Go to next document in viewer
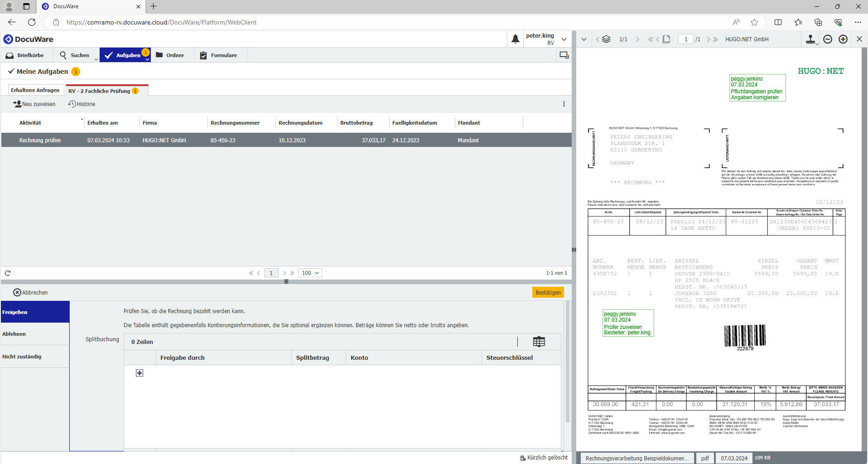Image resolution: width=868 pixels, height=464 pixels. coord(637,39)
